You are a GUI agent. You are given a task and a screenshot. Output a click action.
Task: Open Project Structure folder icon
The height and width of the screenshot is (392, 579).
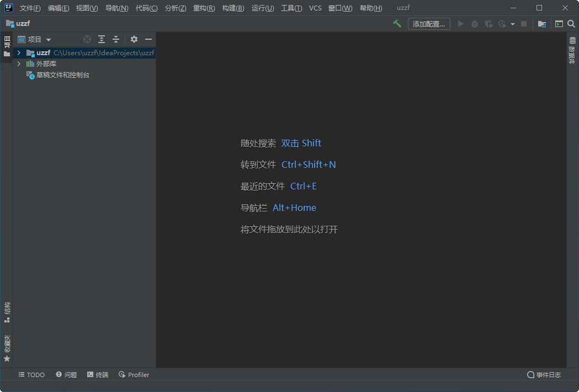541,24
